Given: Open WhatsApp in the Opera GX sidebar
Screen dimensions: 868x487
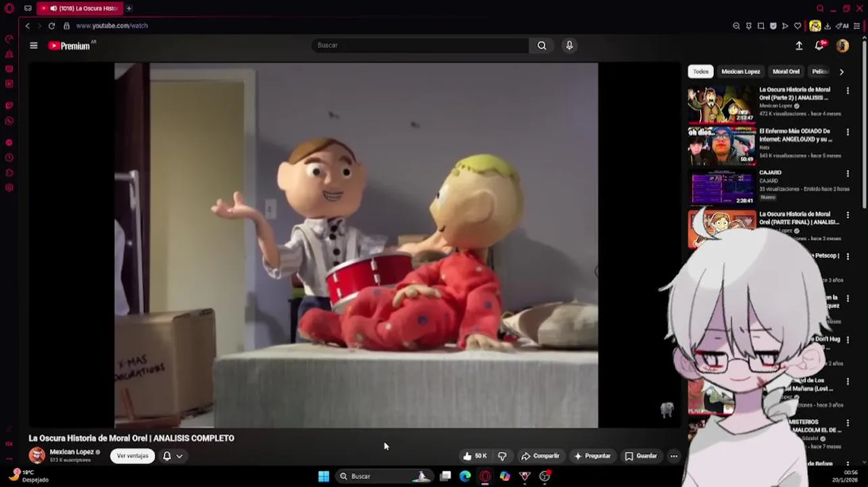Looking at the screenshot, I should pyautogui.click(x=9, y=121).
